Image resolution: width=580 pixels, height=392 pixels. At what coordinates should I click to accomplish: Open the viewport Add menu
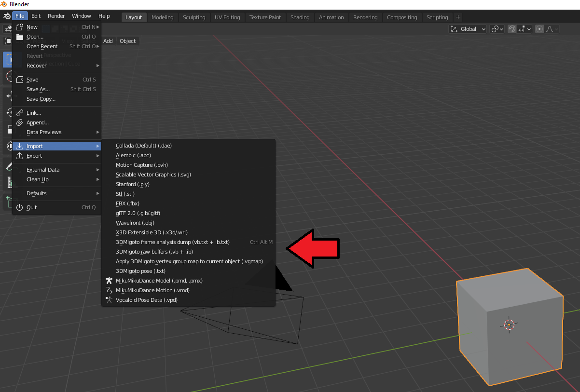[108, 41]
